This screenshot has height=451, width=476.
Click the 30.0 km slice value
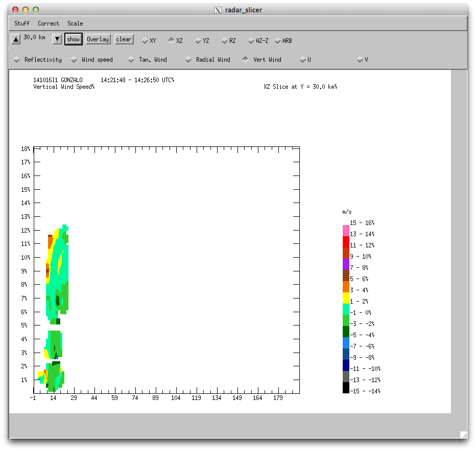coord(34,37)
